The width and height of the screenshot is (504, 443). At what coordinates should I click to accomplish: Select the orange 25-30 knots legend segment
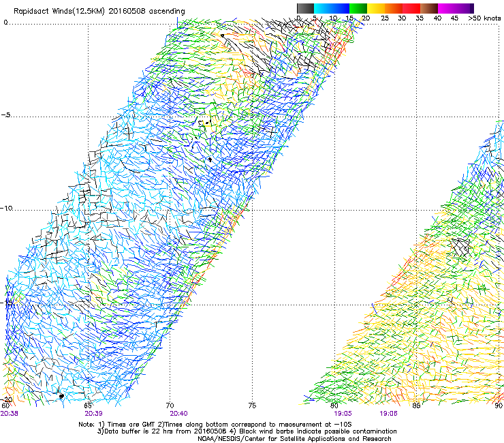click(394, 8)
